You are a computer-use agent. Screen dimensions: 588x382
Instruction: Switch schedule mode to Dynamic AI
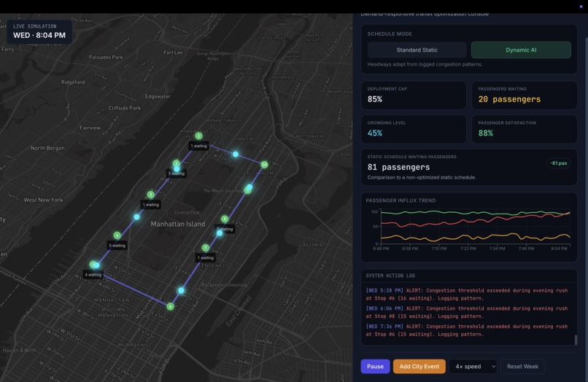point(520,50)
